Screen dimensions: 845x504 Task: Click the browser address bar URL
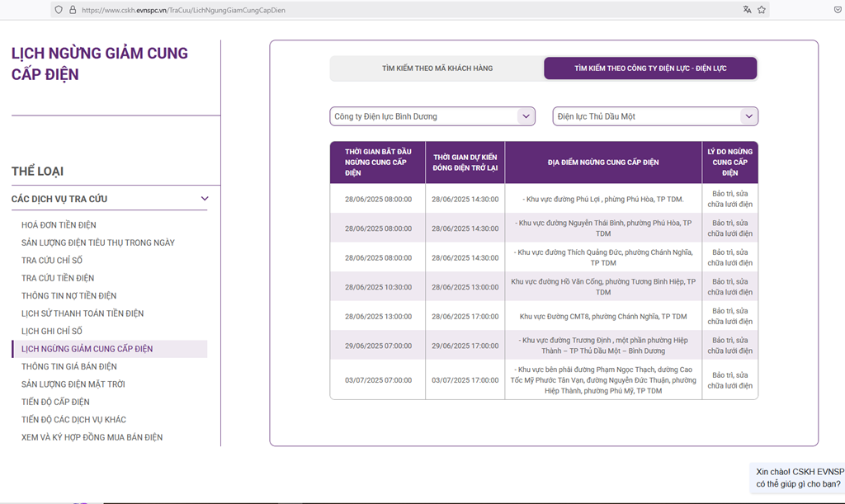pos(183,10)
